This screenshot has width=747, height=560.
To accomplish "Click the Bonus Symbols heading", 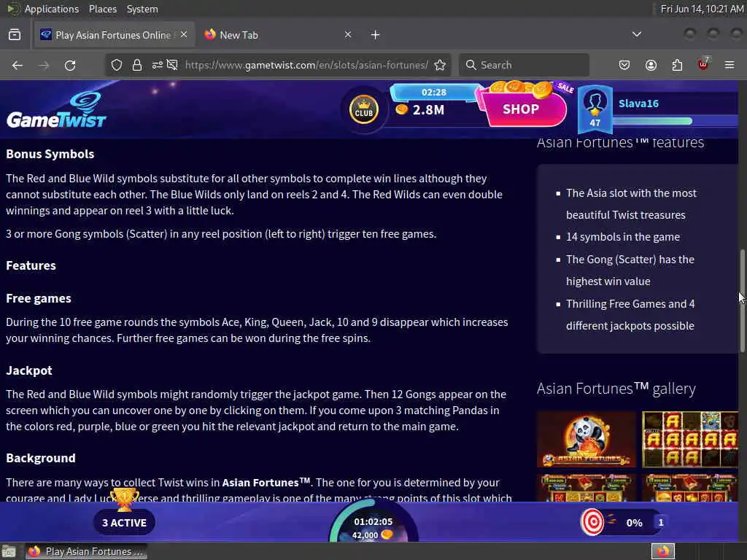I will pyautogui.click(x=50, y=155).
